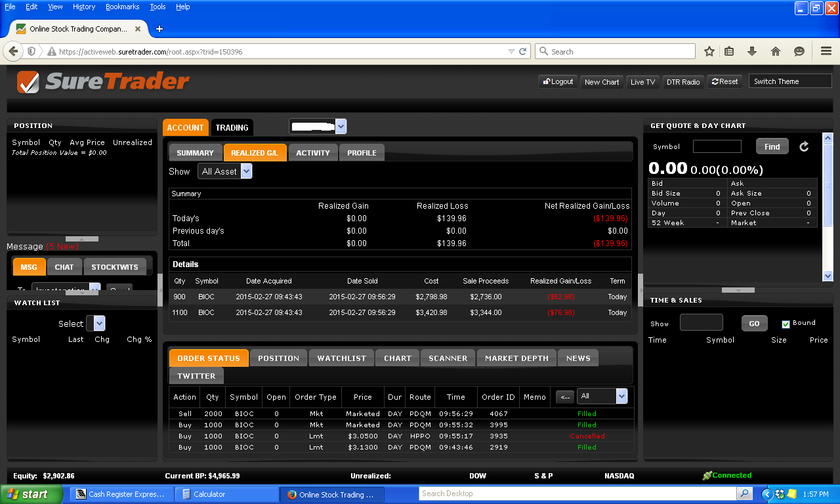Open Live TV

coord(642,81)
